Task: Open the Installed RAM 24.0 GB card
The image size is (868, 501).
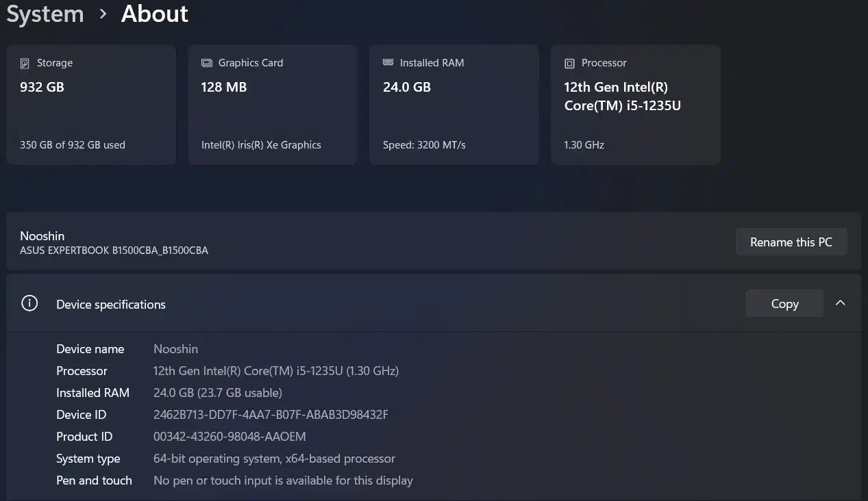Action: [454, 105]
